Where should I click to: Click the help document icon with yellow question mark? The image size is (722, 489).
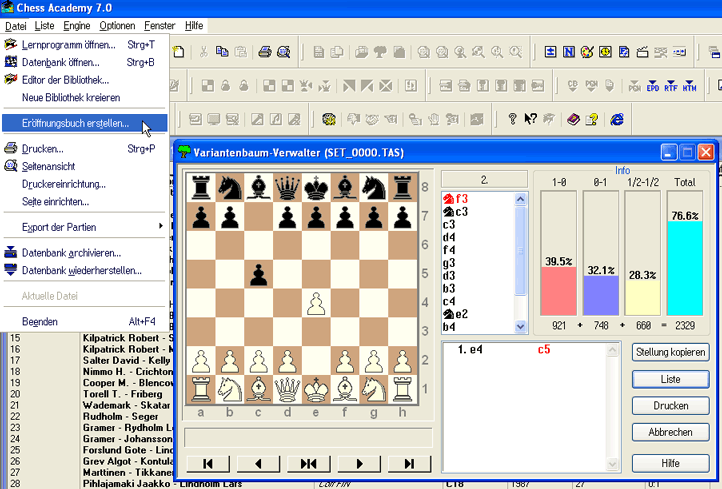(592, 119)
